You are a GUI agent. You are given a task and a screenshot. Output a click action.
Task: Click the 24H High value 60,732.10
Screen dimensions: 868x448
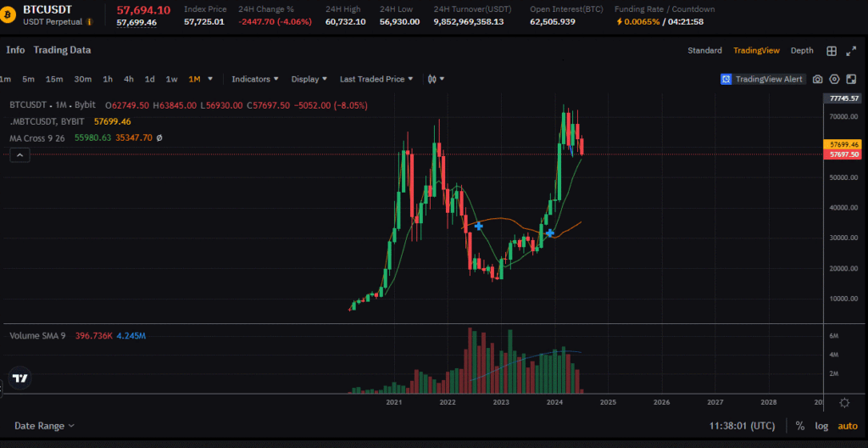click(346, 21)
